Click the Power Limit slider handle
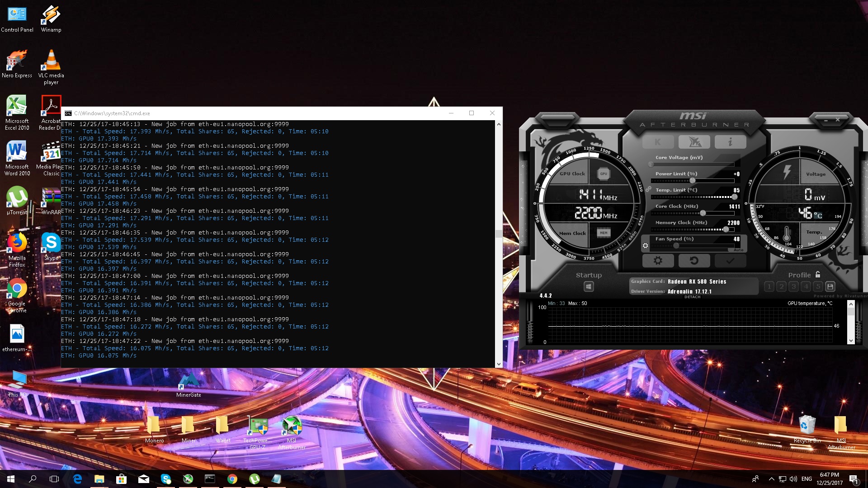868x488 pixels. point(692,181)
